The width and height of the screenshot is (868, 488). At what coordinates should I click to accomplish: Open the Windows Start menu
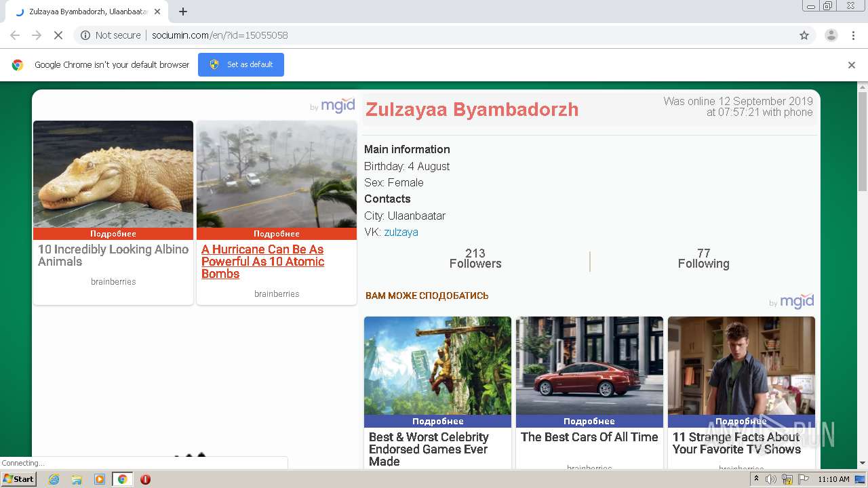pyautogui.click(x=19, y=479)
